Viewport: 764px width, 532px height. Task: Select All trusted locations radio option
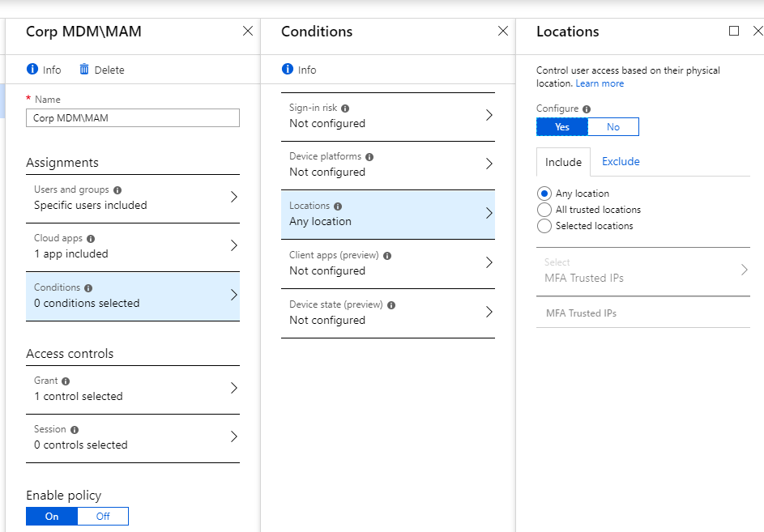[544, 210]
